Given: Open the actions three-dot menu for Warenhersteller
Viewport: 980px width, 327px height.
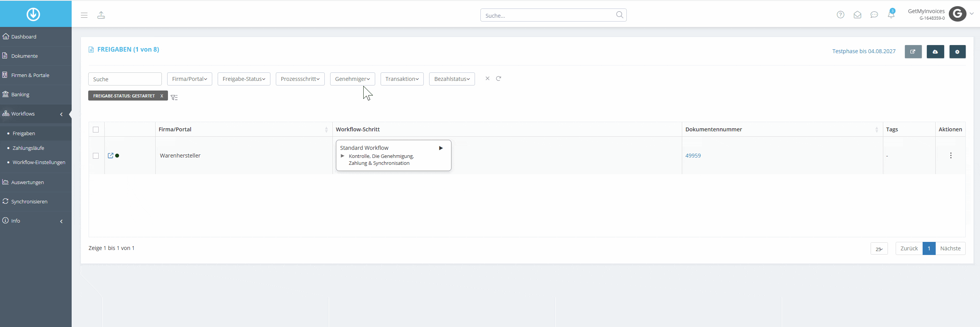Looking at the screenshot, I should pos(951,155).
